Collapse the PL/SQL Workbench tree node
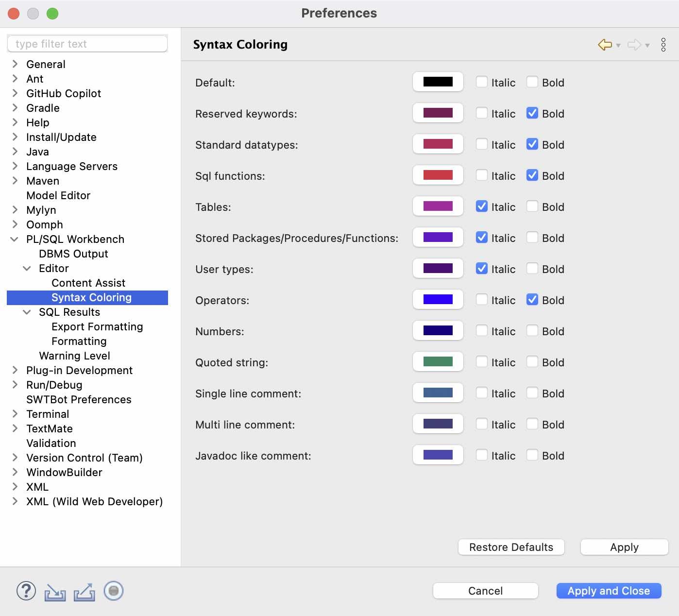Image resolution: width=679 pixels, height=616 pixels. 14,239
